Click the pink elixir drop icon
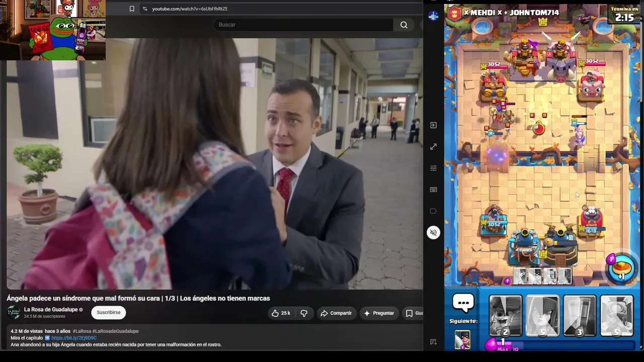Viewport: 644px width, 362px height. point(491,344)
